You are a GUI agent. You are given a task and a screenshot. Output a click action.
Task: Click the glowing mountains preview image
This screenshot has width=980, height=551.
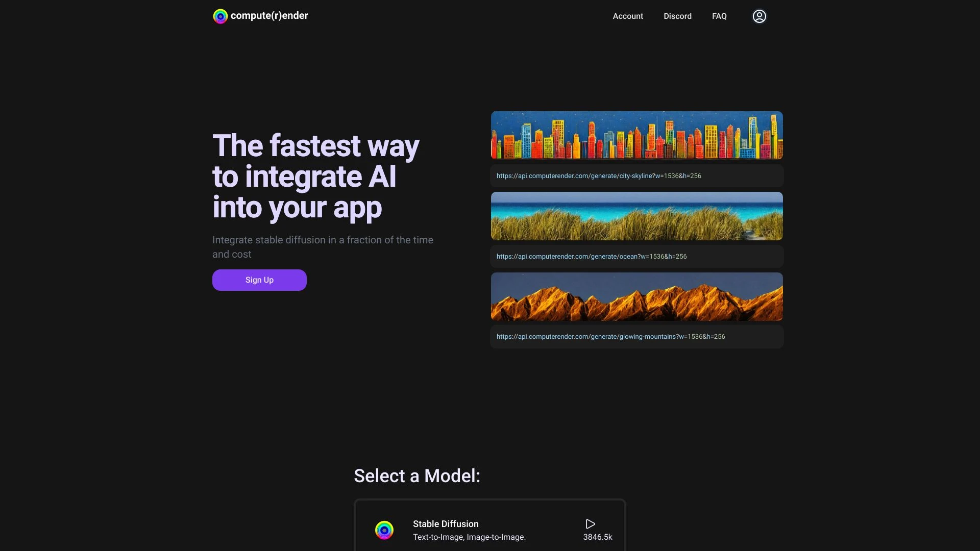coord(636,296)
